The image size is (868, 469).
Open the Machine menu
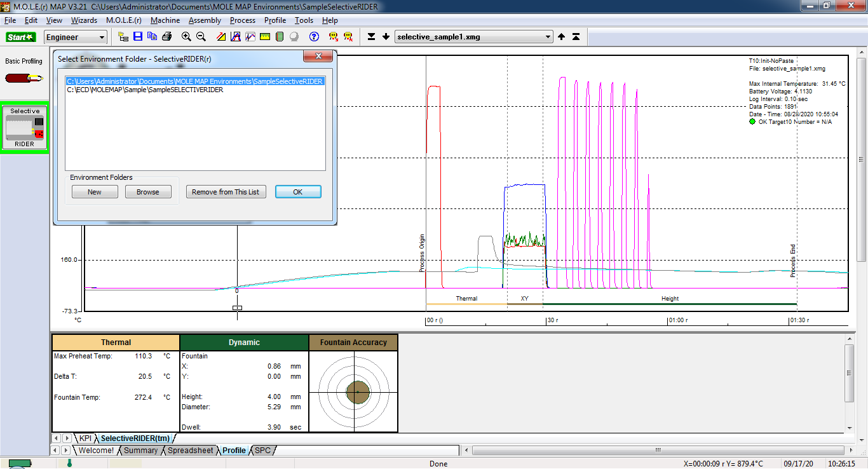165,20
